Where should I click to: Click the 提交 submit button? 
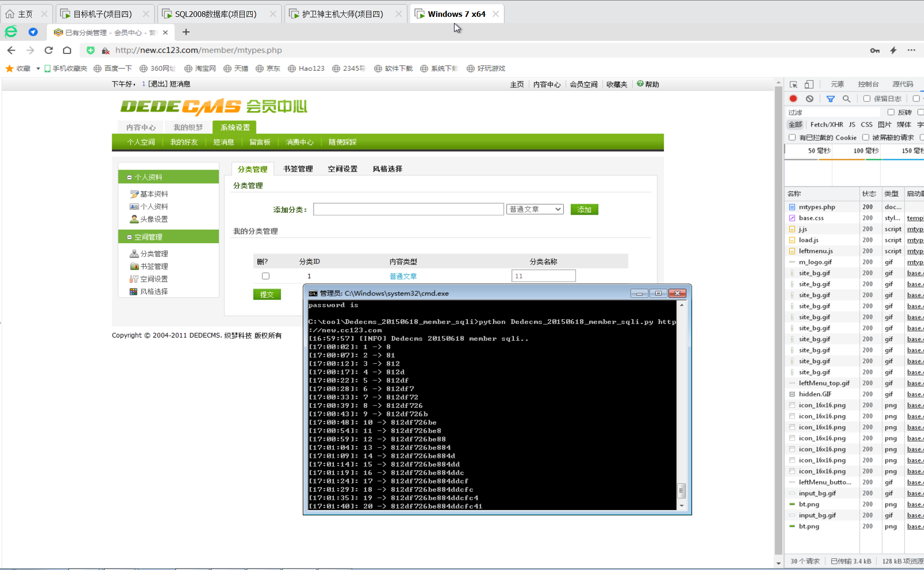267,294
